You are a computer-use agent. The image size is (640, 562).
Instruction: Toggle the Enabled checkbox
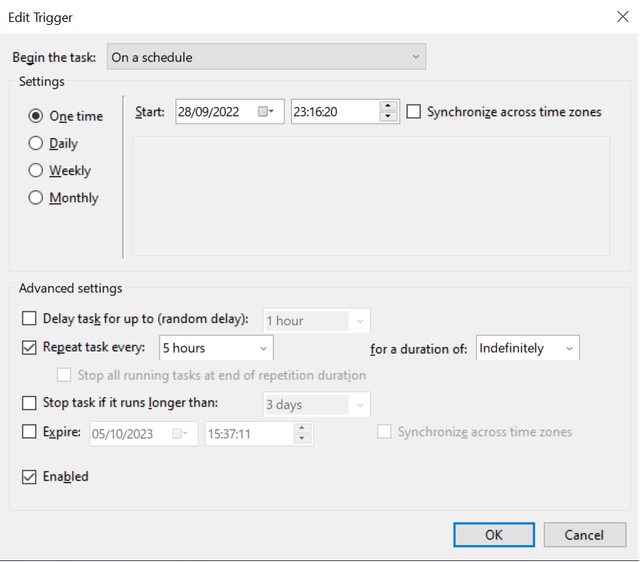(29, 476)
